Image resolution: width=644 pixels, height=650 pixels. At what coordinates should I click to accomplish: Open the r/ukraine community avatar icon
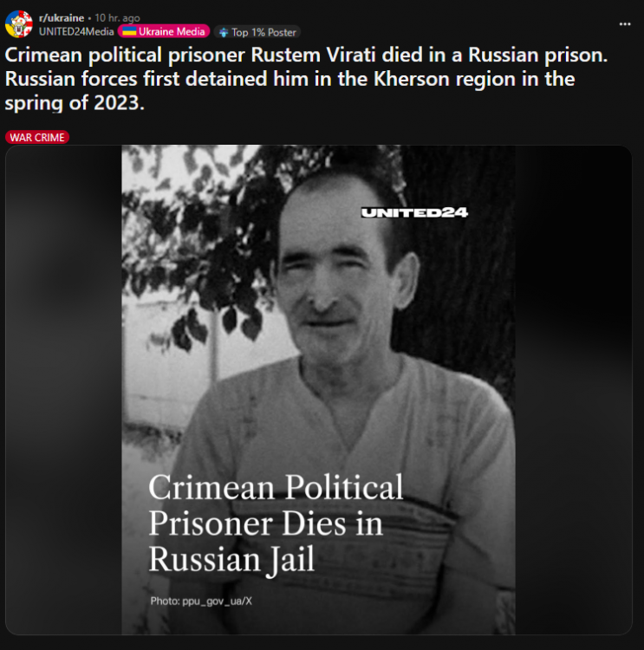tap(19, 24)
